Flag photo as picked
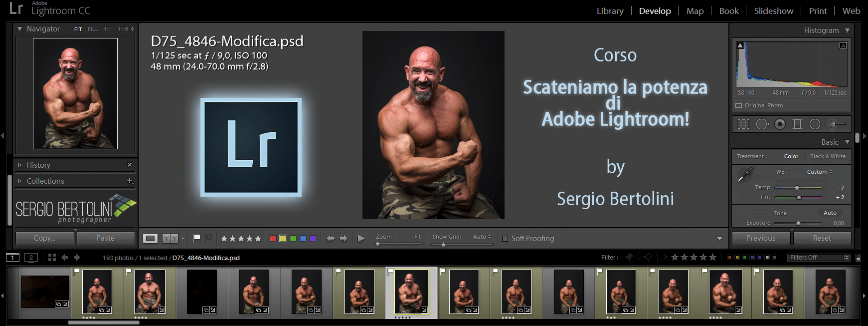 [x=197, y=238]
